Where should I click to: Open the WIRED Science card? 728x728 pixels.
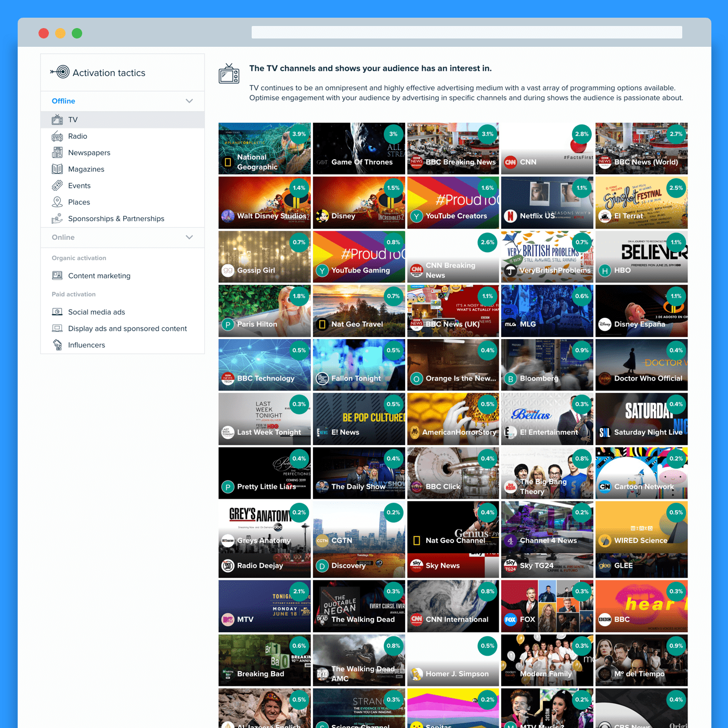(642, 526)
